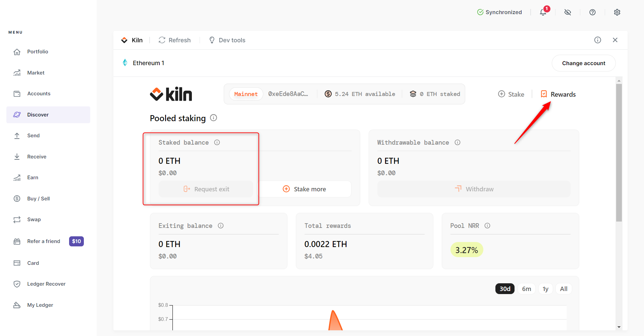Go to the Earn section

tap(48, 178)
